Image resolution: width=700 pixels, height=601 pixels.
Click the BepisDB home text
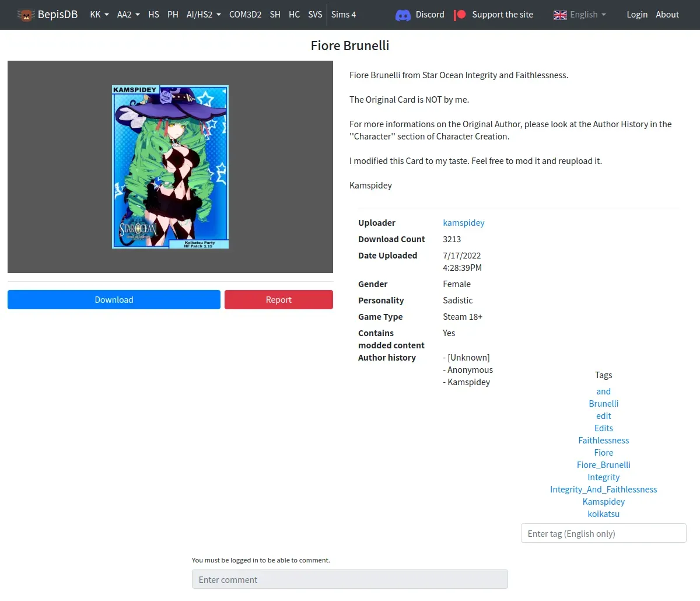58,15
